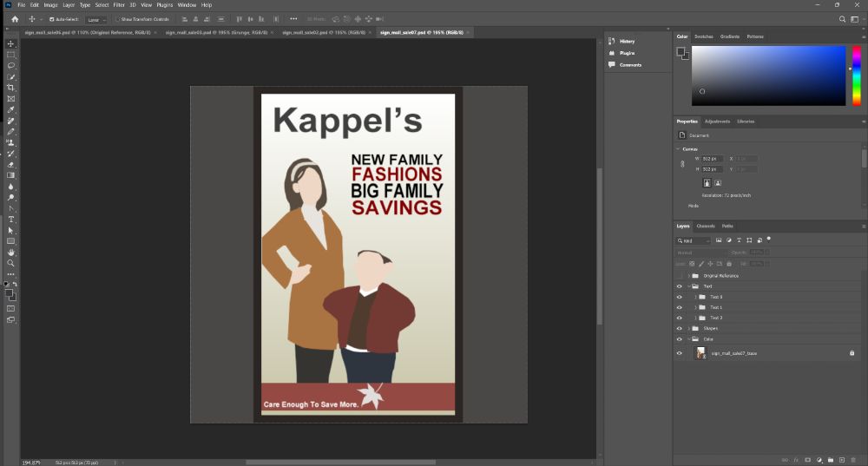
Task: Select the Rectangular Marquee tool
Action: (x=10, y=55)
